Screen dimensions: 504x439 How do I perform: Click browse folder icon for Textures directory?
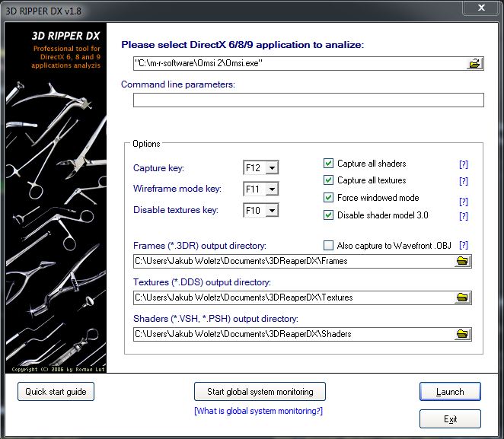pos(462,297)
